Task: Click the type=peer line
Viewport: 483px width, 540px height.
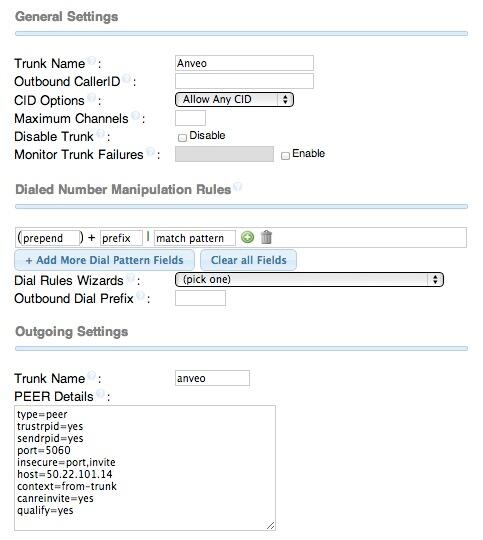Action: (x=42, y=414)
